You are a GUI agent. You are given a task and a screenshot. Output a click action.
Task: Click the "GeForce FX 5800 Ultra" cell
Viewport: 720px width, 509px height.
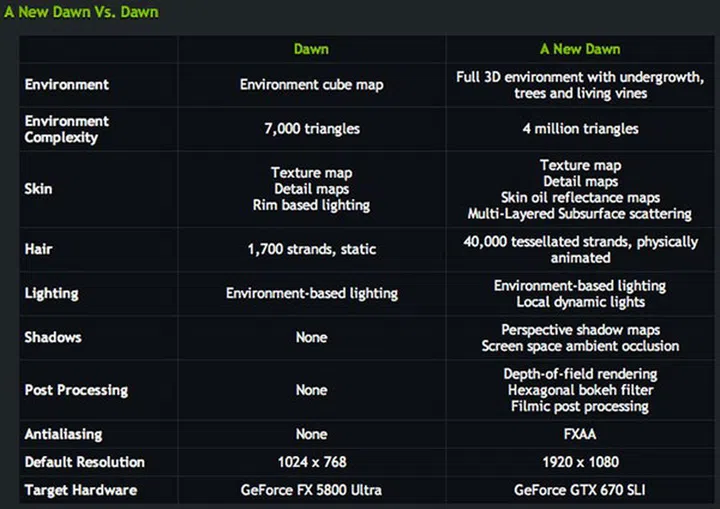coord(311,490)
